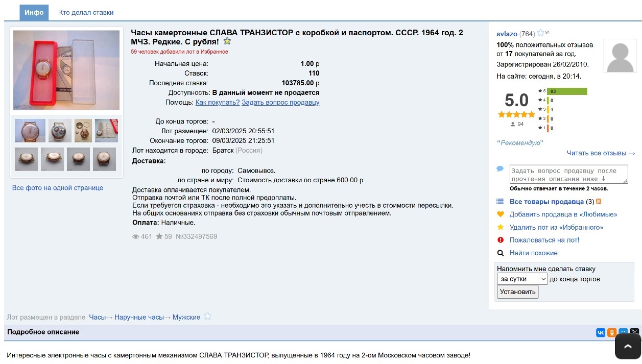Viewport: 642px width, 364px height.
Task: Open the main watch photo with red box
Action: click(x=66, y=70)
